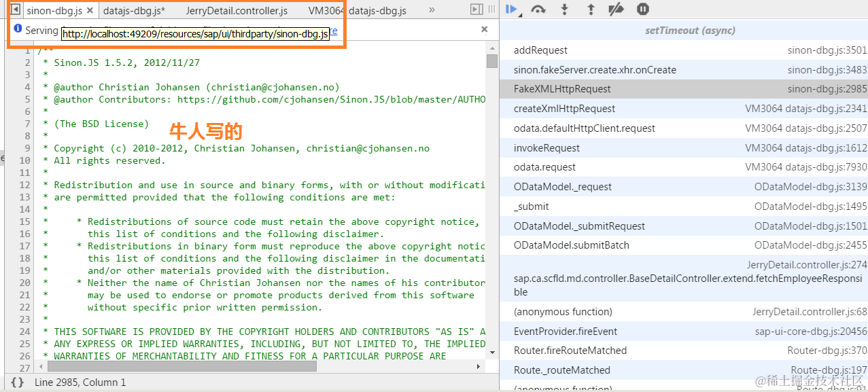
Task: Open the VM3064 datajs-dbg.js tab
Action: coord(358,11)
